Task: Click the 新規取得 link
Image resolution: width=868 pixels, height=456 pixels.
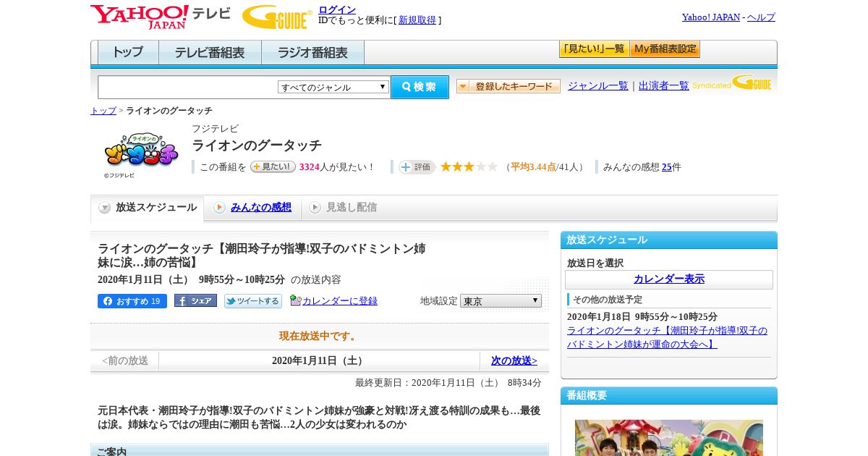Action: click(x=417, y=20)
